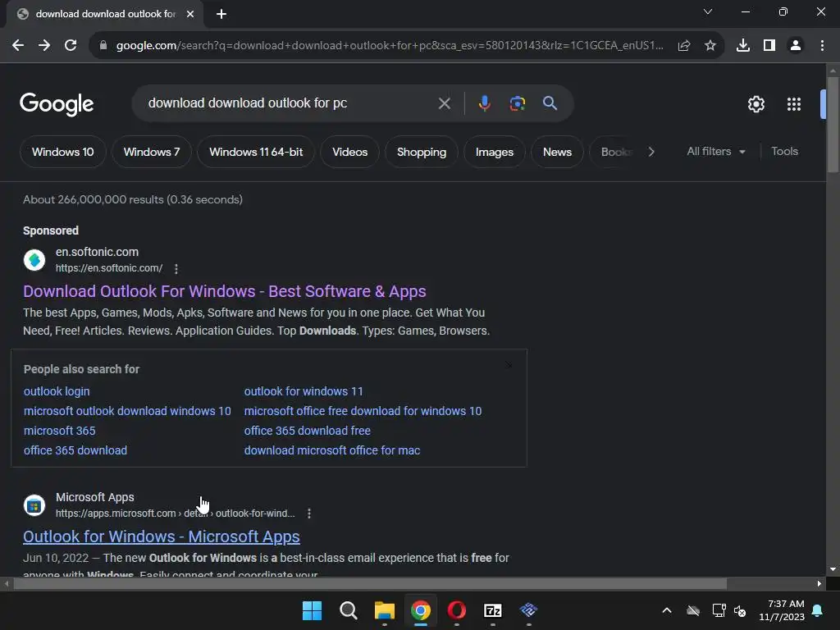Open options for Microsoft Apps result
The height and width of the screenshot is (630, 840).
[x=309, y=514]
